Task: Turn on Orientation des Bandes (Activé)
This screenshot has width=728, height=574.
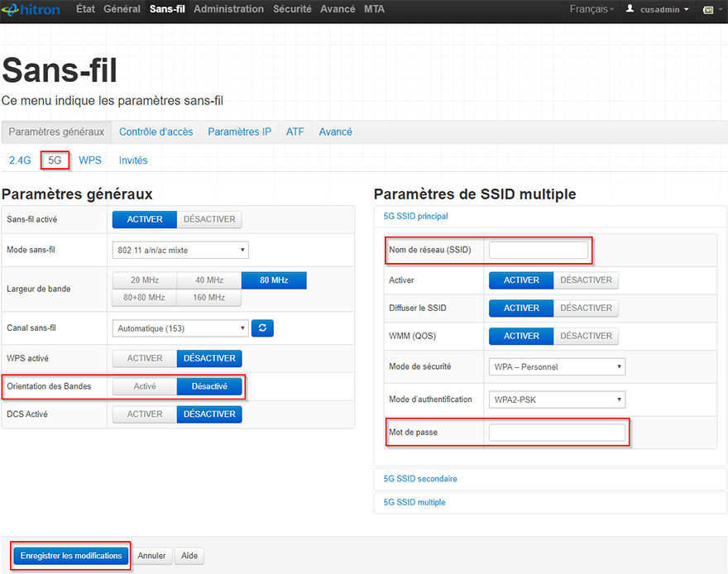Action: pos(145,386)
